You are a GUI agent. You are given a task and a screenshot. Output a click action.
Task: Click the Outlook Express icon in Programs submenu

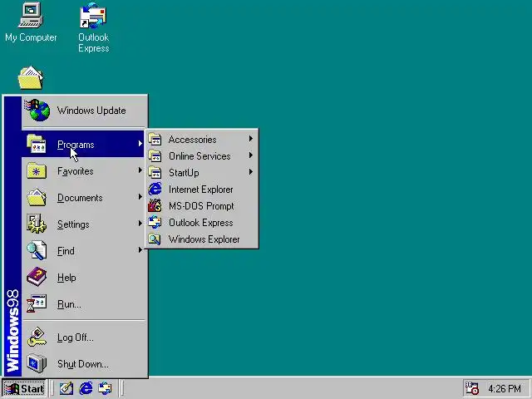pyautogui.click(x=155, y=222)
